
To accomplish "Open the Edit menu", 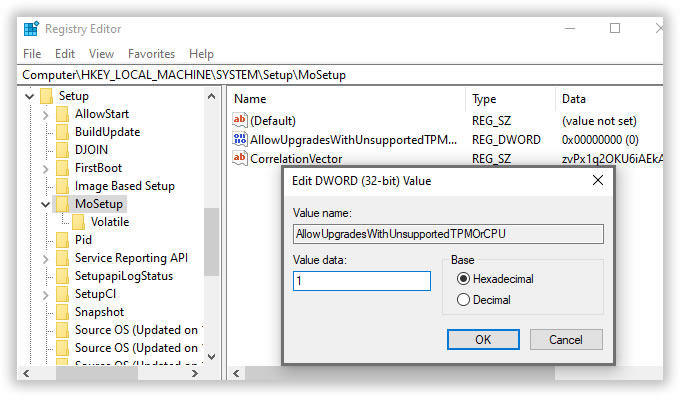I will point(65,54).
